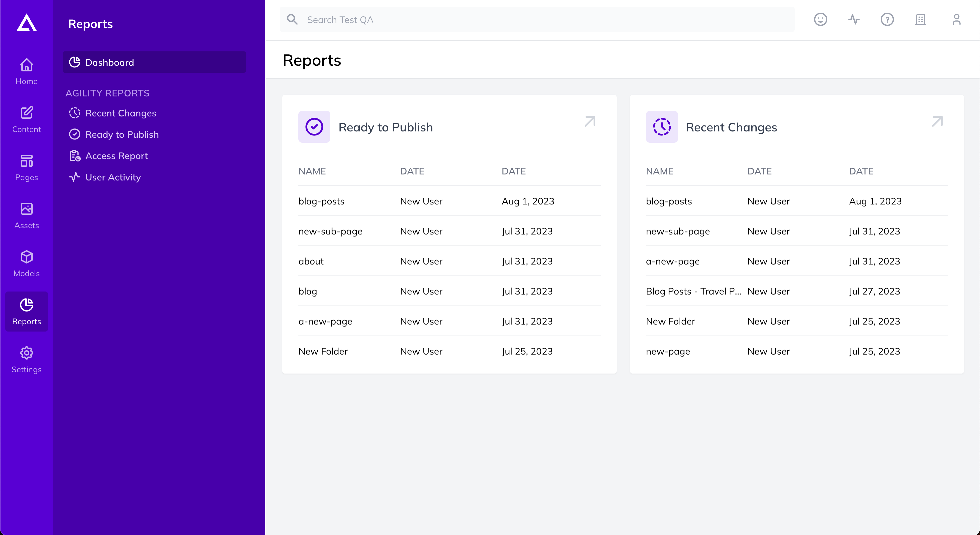Screen dimensions: 980x535
Task: Click a-new-page in Recent Changes table
Action: 673,261
